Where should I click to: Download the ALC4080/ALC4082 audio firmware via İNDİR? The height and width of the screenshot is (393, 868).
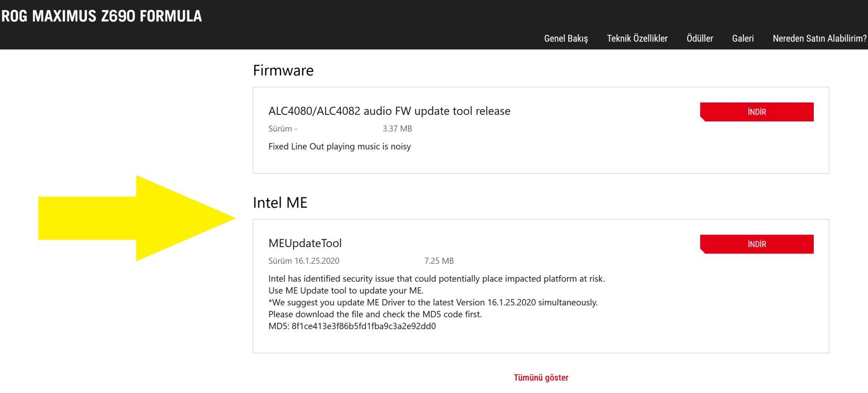pyautogui.click(x=756, y=112)
